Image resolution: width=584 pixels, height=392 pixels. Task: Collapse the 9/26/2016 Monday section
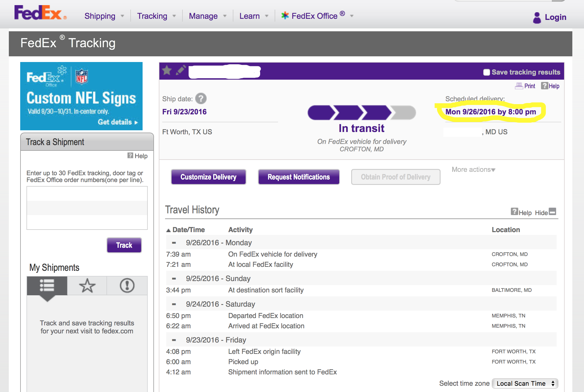[174, 243]
